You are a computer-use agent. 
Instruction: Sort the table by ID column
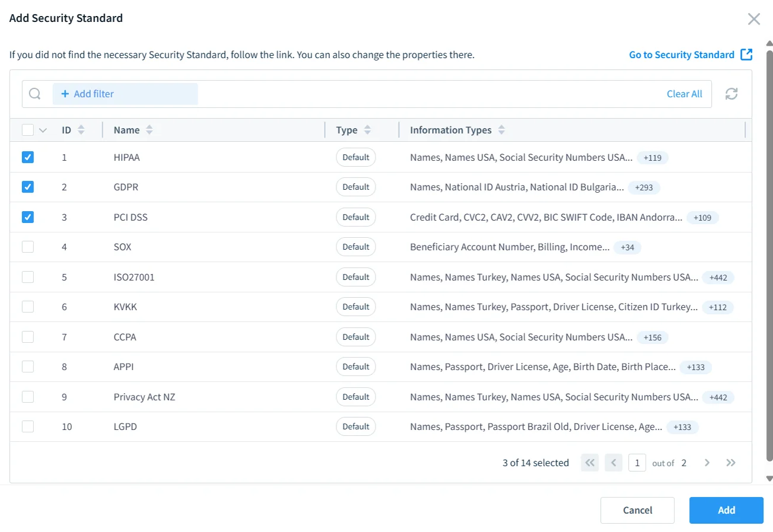tap(81, 129)
